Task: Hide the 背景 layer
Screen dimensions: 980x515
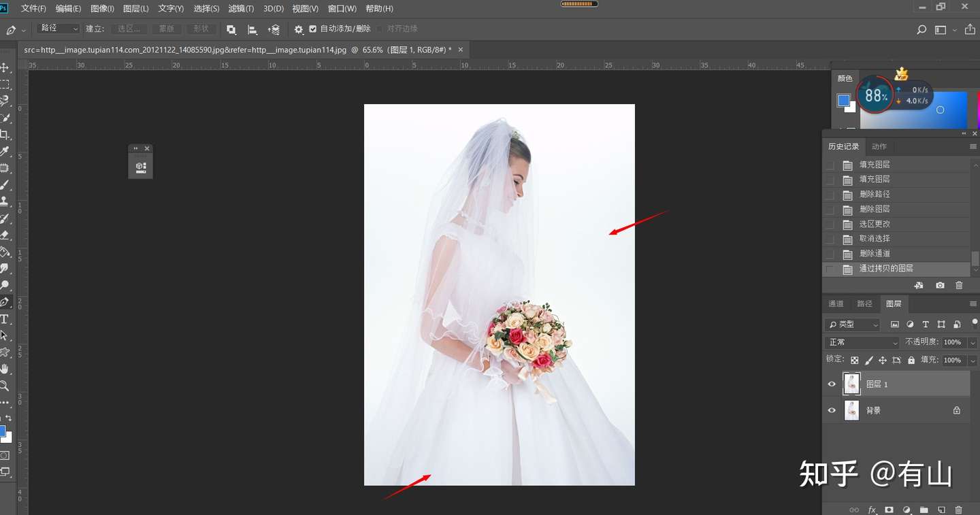Action: pos(832,410)
